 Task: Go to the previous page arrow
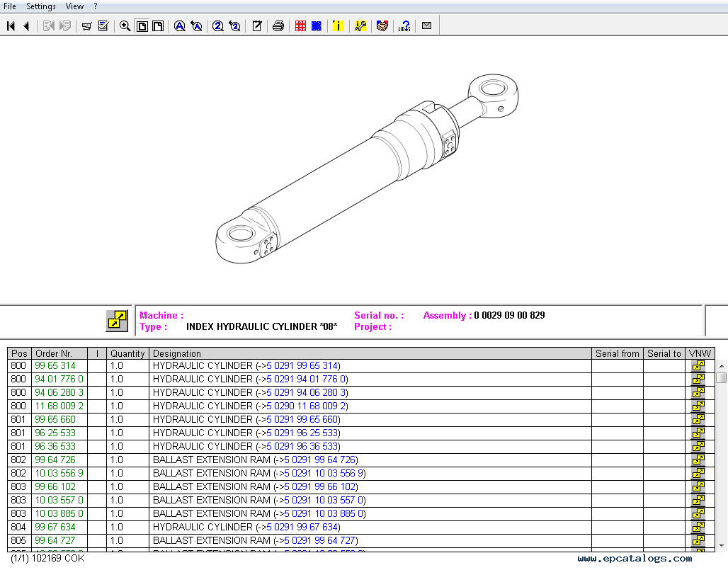pos(27,26)
